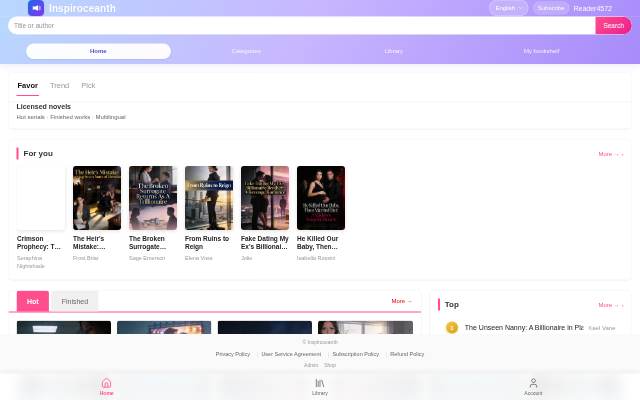Select the Categories navigation tab
The width and height of the screenshot is (640, 400).
point(246,51)
